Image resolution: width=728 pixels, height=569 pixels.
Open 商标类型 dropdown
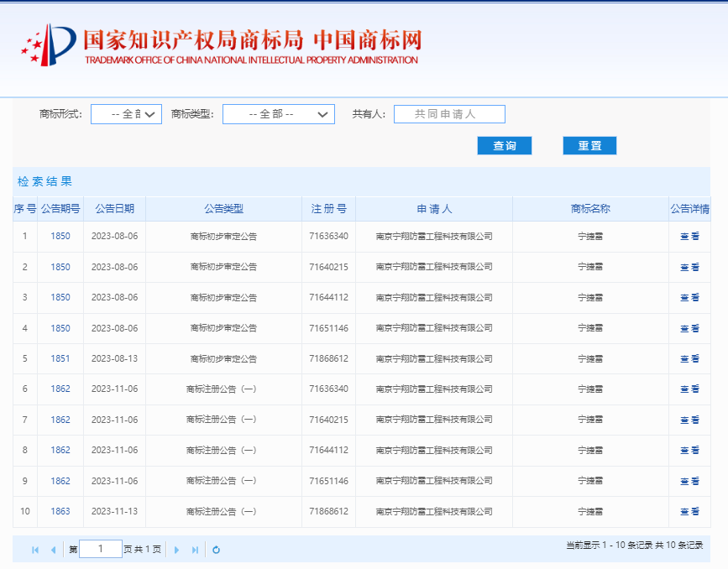point(279,114)
